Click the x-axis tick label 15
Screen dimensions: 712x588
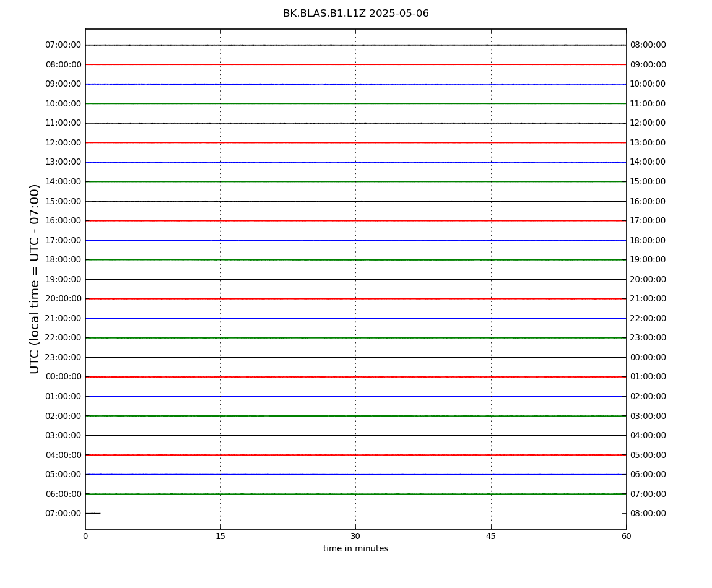[x=220, y=536]
